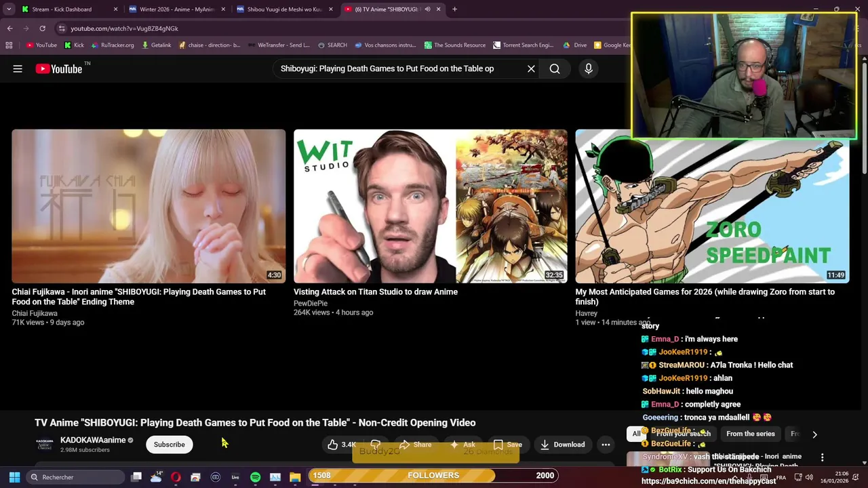Open the YouTube bookmark
The image size is (868, 488).
pyautogui.click(x=41, y=45)
